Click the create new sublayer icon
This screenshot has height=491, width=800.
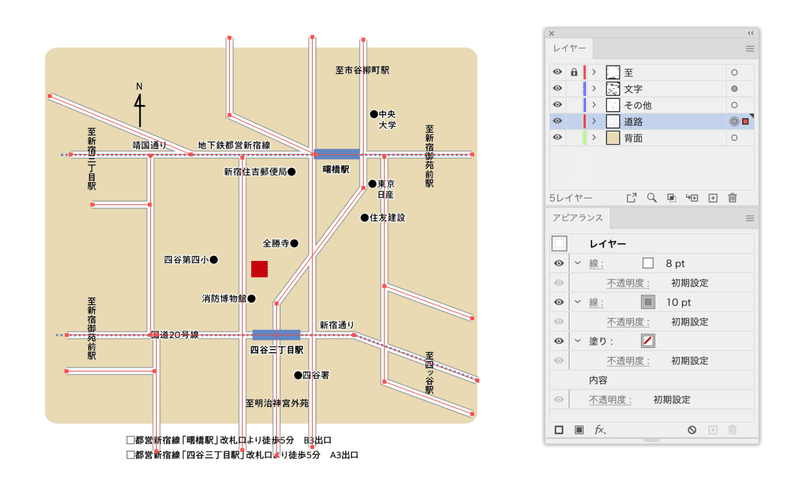(x=692, y=198)
